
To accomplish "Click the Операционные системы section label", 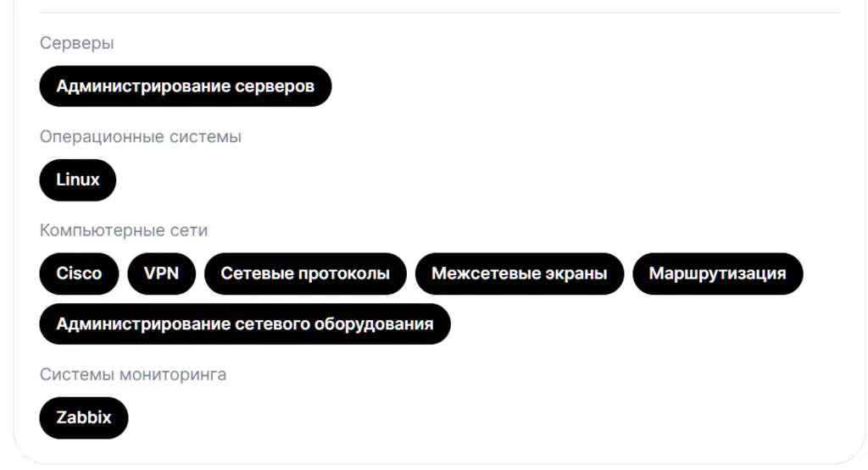I will point(140,136).
